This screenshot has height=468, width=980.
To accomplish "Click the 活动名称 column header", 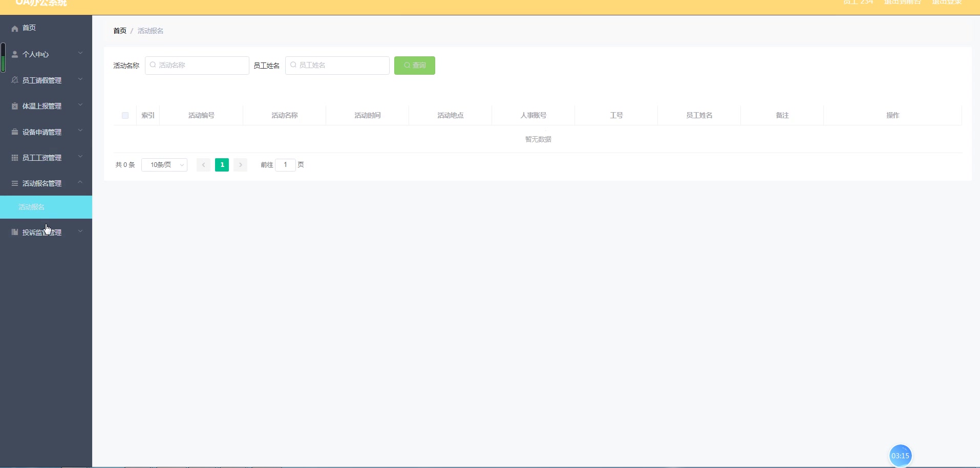I will pyautogui.click(x=285, y=116).
